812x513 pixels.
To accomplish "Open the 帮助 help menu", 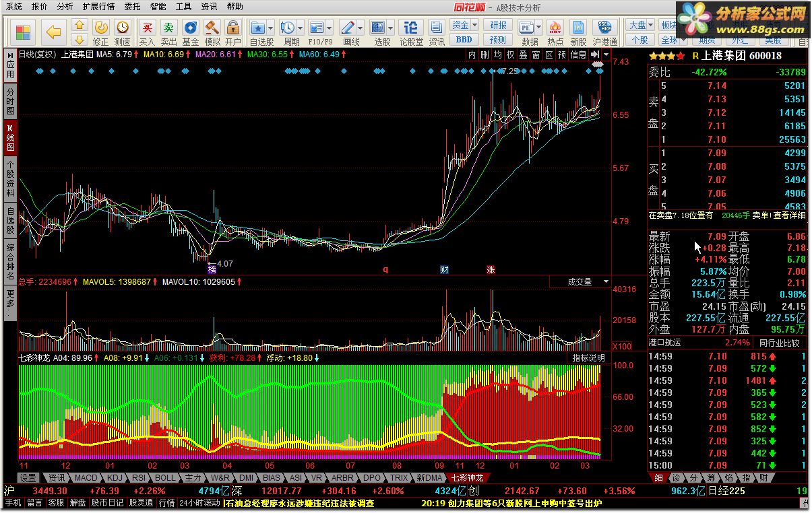I will 235,7.
